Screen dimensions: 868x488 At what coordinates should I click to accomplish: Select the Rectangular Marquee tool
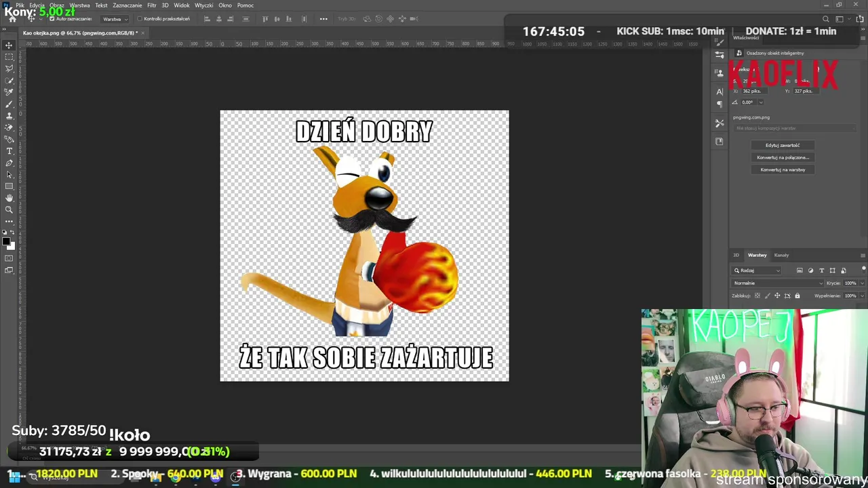[9, 56]
